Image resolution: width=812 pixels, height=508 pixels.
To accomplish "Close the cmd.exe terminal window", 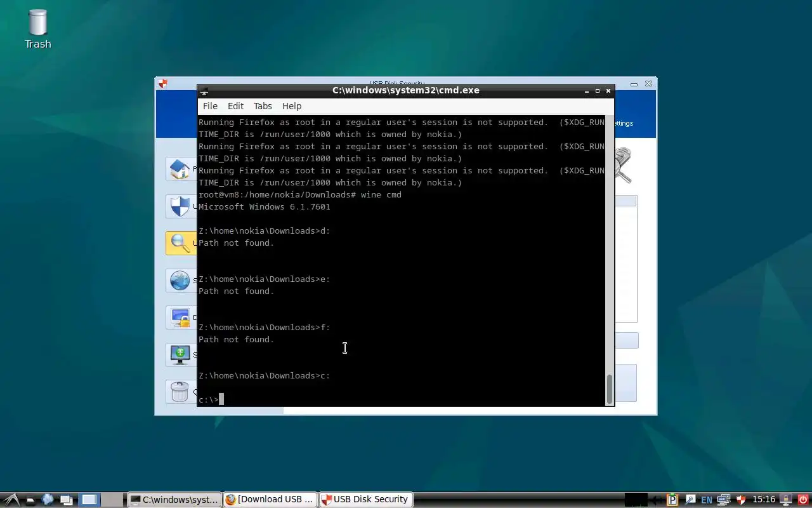I will [x=608, y=91].
